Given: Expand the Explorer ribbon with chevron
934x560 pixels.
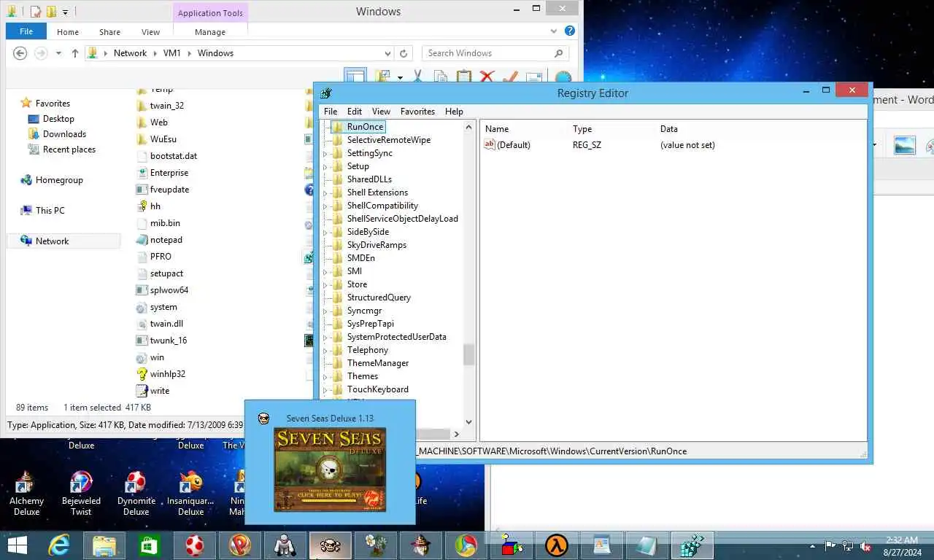Looking at the screenshot, I should (554, 31).
